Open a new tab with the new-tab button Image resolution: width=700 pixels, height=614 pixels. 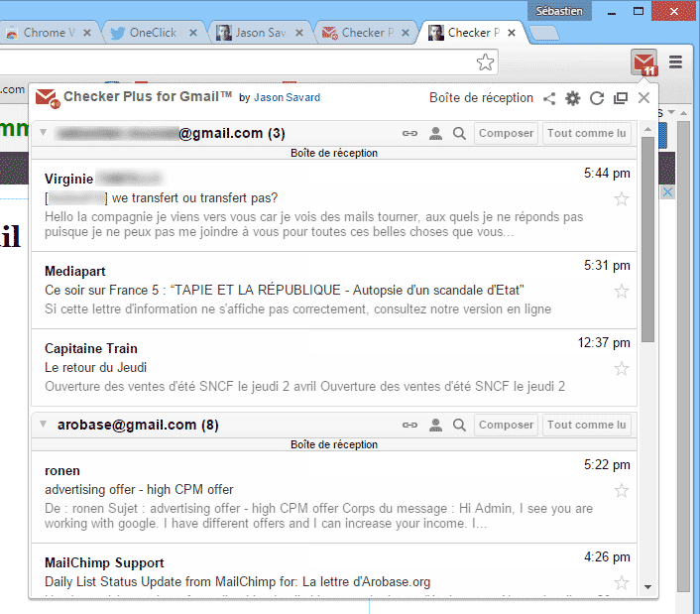tap(543, 33)
